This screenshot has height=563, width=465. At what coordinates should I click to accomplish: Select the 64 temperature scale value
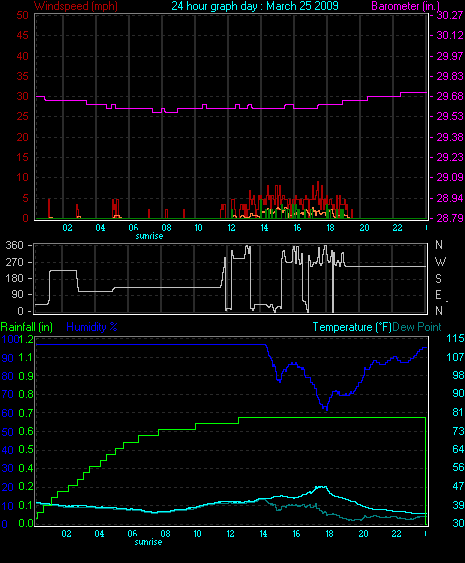coord(458,449)
